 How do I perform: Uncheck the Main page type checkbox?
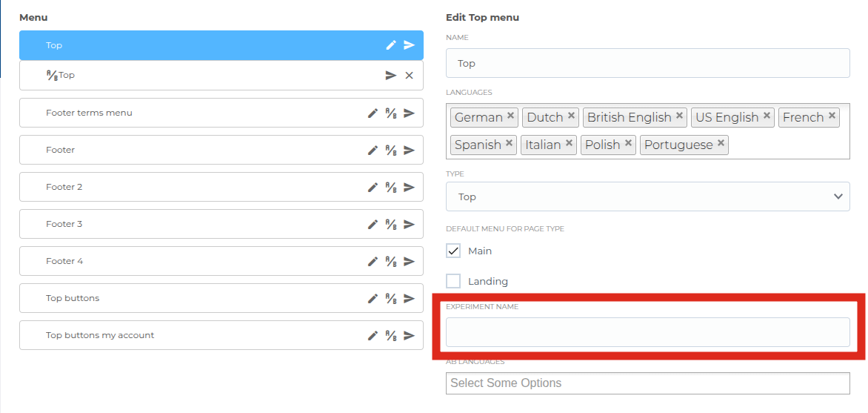pos(453,251)
